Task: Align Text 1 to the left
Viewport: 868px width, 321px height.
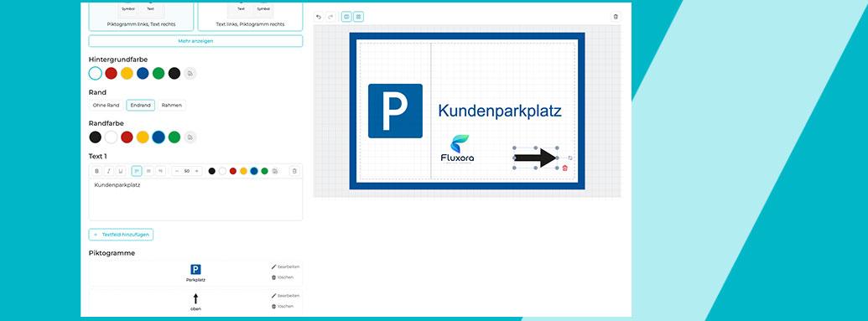Action: pyautogui.click(x=137, y=171)
